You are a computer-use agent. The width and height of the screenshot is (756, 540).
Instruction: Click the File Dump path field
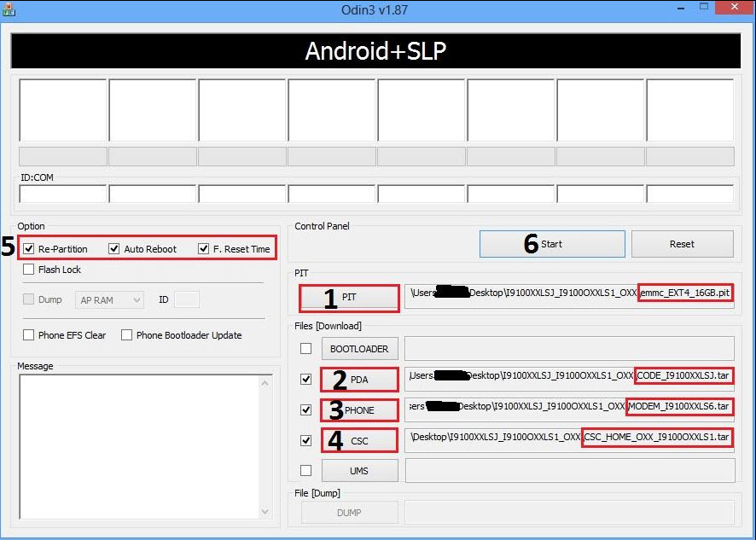tap(569, 513)
